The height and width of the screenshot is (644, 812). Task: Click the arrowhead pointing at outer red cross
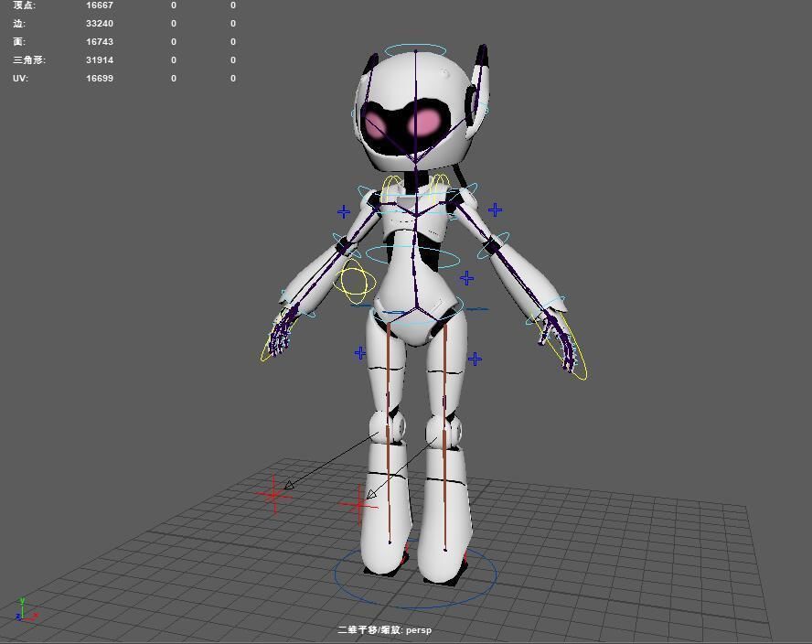point(289,485)
